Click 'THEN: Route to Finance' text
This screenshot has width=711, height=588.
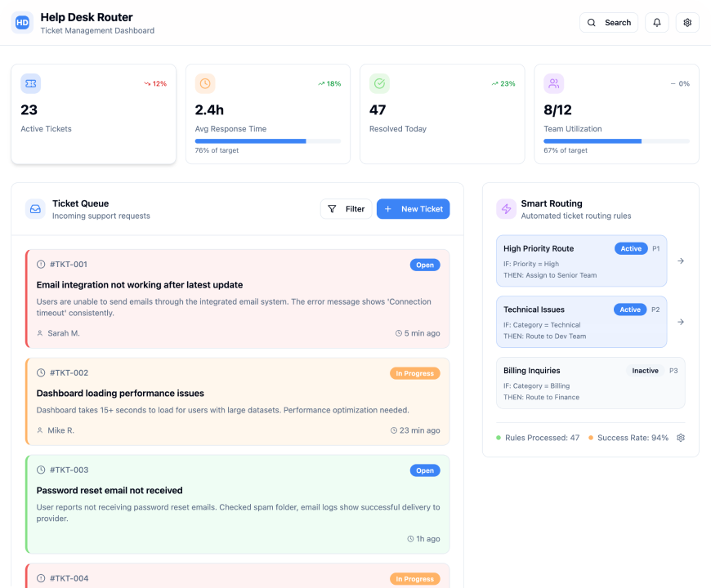click(x=541, y=397)
